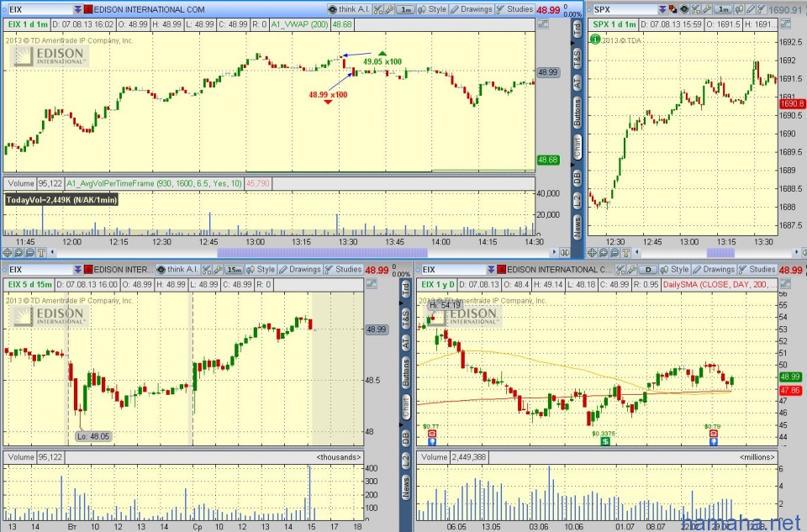Image resolution: width=807 pixels, height=532 pixels.
Task: Toggle the red symbol link icon in the EIX 1m panel
Action: coord(88,9)
